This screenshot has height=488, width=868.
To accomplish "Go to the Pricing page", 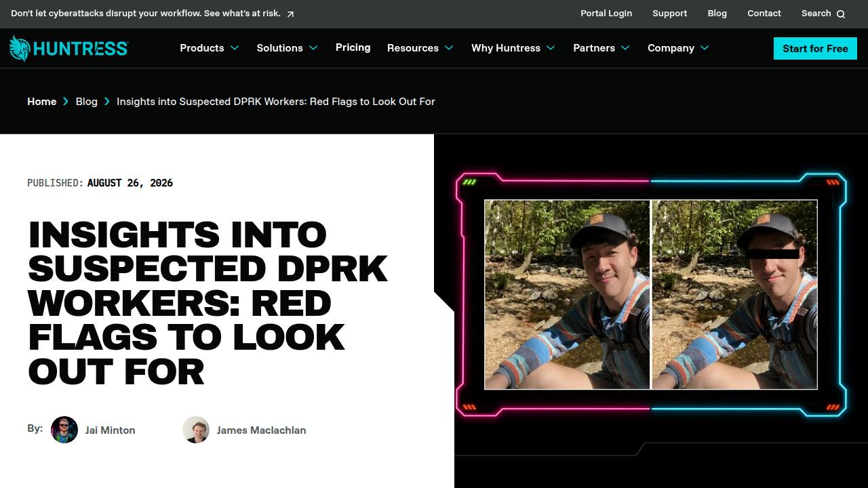I will click(x=353, y=47).
